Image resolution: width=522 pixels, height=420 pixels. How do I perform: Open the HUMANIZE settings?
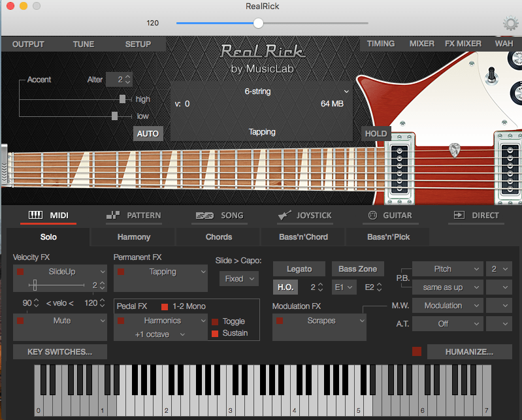point(469,352)
